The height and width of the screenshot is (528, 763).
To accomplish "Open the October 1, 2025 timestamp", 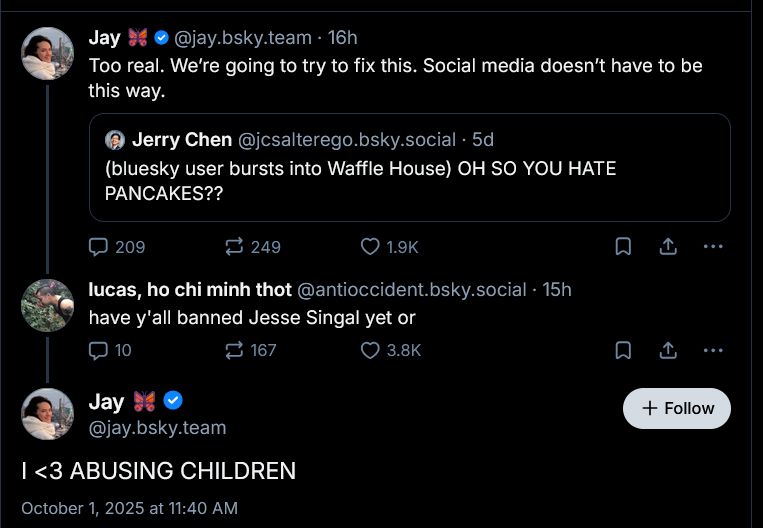I will [x=129, y=508].
